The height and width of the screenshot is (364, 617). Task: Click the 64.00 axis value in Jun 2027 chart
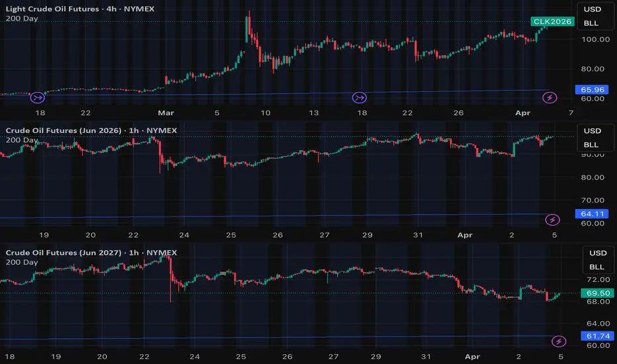tap(598, 324)
